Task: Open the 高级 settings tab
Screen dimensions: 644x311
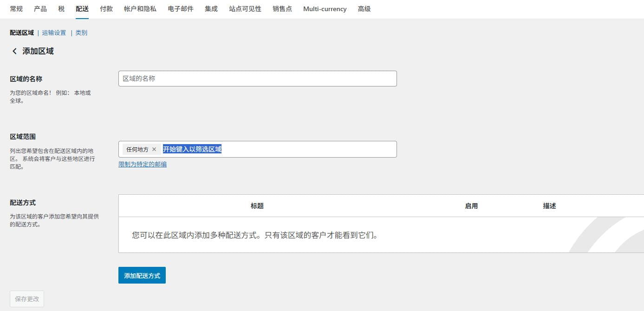Action: 364,8
